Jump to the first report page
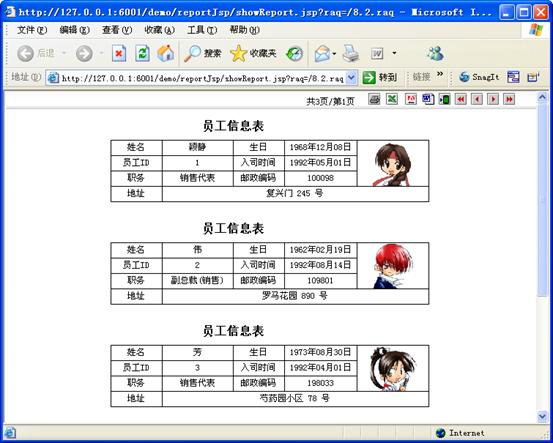The height and width of the screenshot is (443, 553). 460,99
